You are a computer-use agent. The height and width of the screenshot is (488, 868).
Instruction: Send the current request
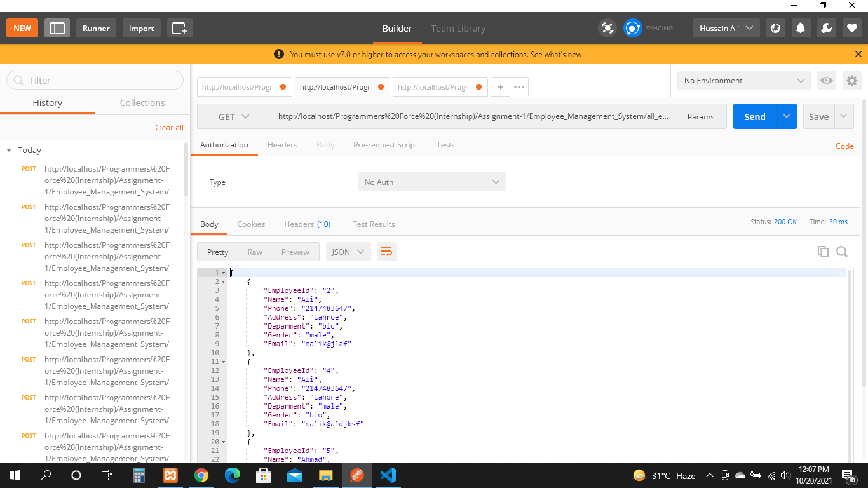pos(755,116)
